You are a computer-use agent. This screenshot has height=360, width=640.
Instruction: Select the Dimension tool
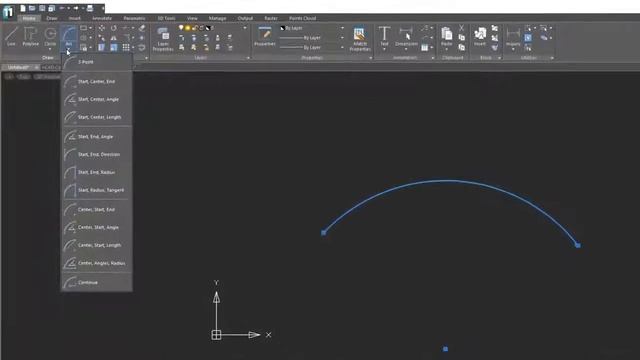406,36
